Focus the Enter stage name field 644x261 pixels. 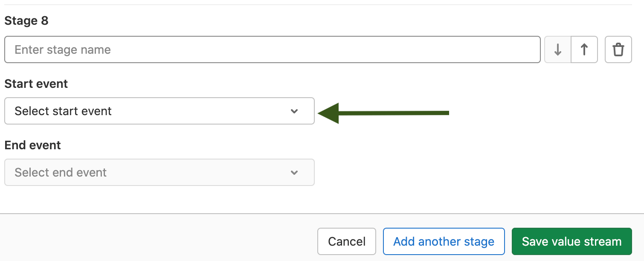pyautogui.click(x=272, y=50)
